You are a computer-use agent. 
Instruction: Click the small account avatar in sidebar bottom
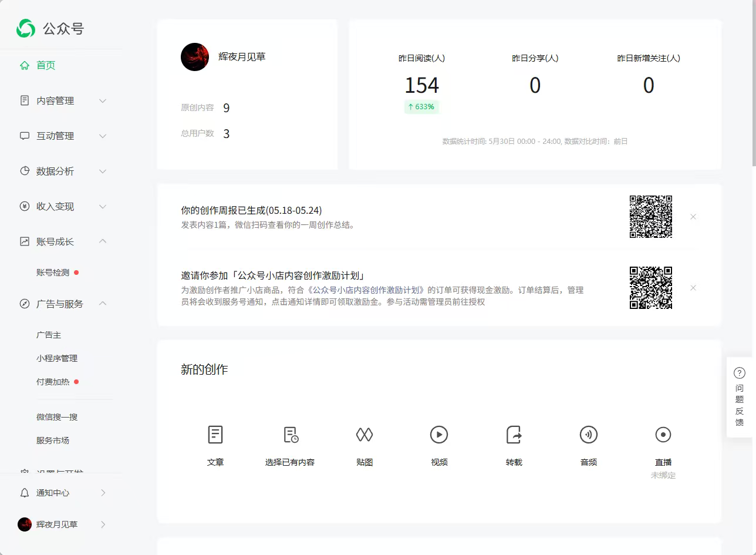[x=25, y=524]
